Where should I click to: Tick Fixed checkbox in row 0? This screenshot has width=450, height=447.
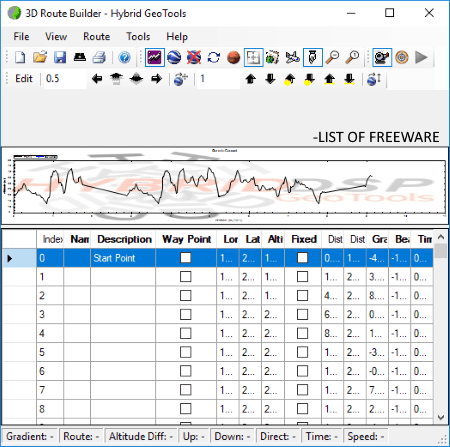303,258
